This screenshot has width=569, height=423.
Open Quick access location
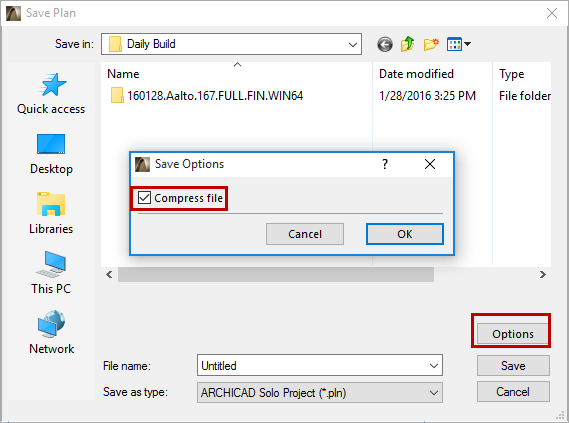[51, 94]
